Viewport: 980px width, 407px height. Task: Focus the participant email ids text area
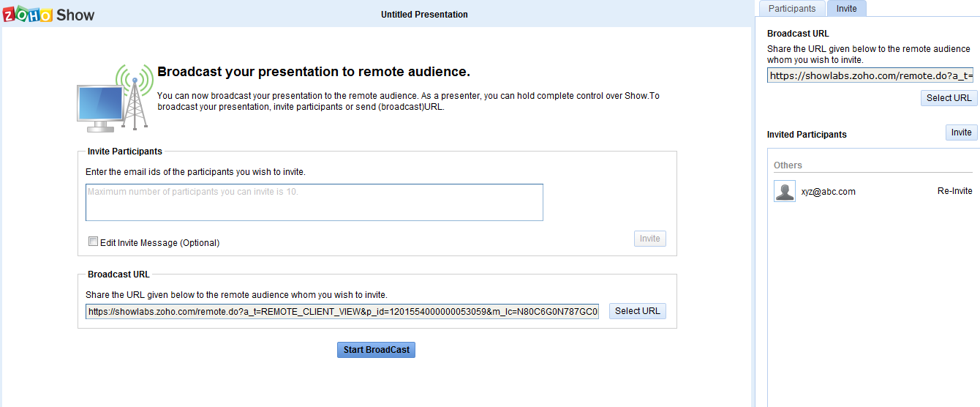click(x=314, y=202)
